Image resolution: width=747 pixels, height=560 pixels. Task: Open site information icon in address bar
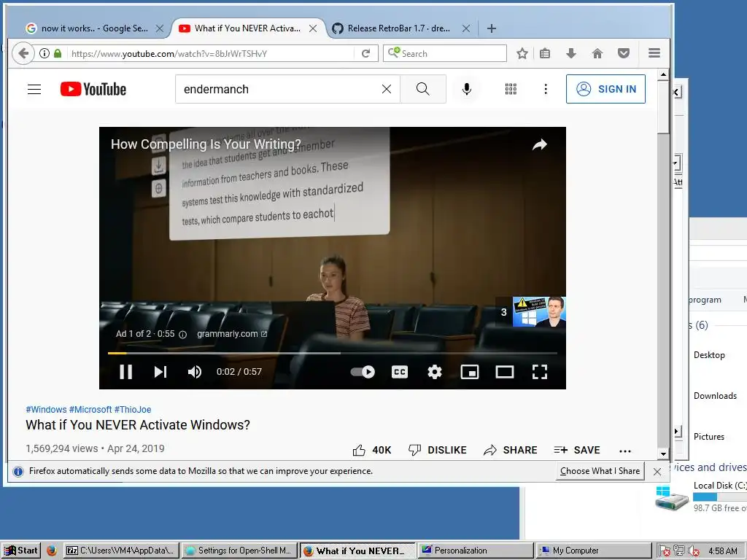(x=44, y=53)
